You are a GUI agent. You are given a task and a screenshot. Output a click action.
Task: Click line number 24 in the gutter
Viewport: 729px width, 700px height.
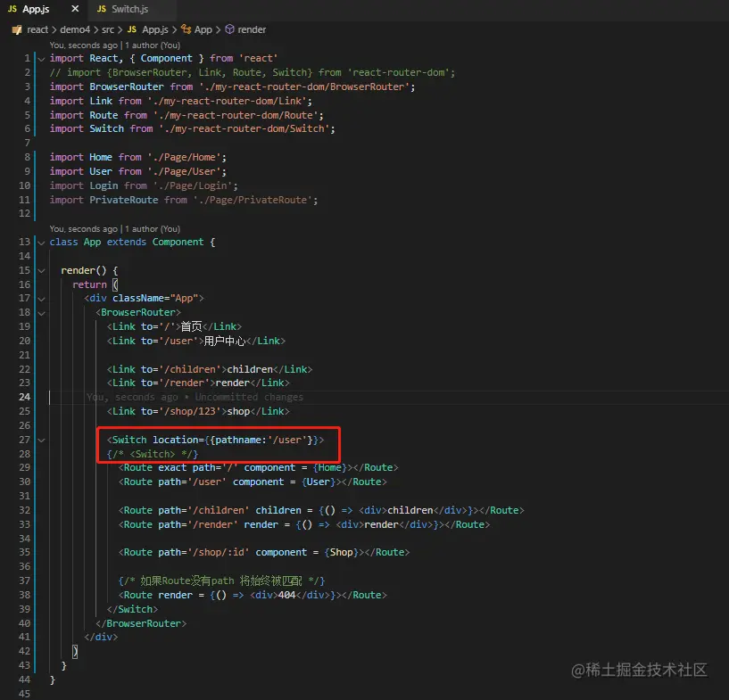click(25, 397)
